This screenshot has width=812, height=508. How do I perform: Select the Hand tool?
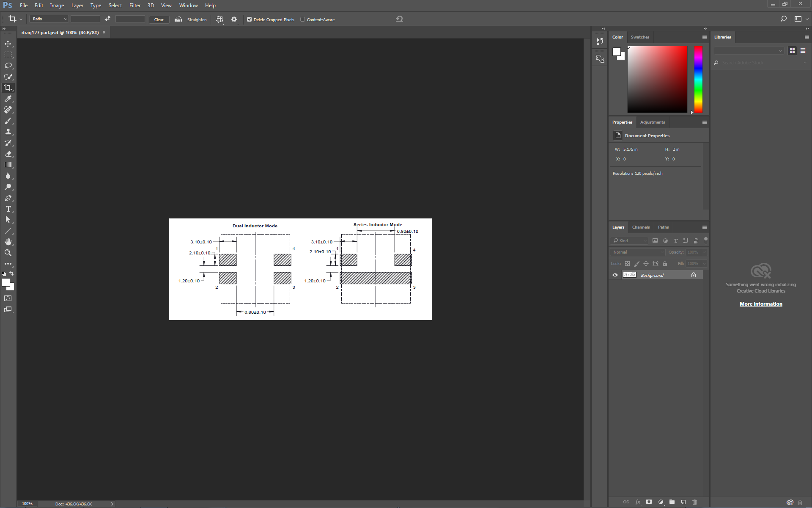[x=8, y=242]
